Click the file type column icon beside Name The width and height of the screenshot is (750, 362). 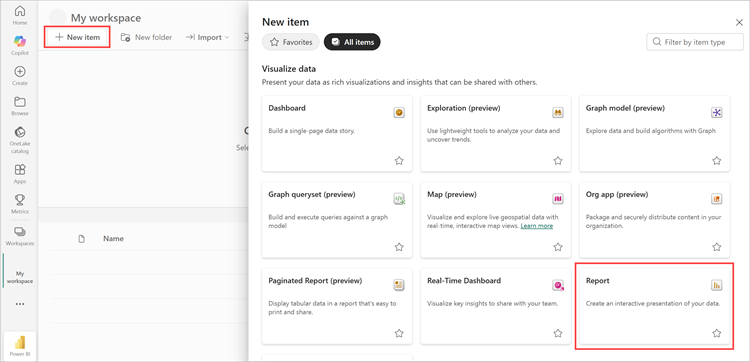coord(81,239)
